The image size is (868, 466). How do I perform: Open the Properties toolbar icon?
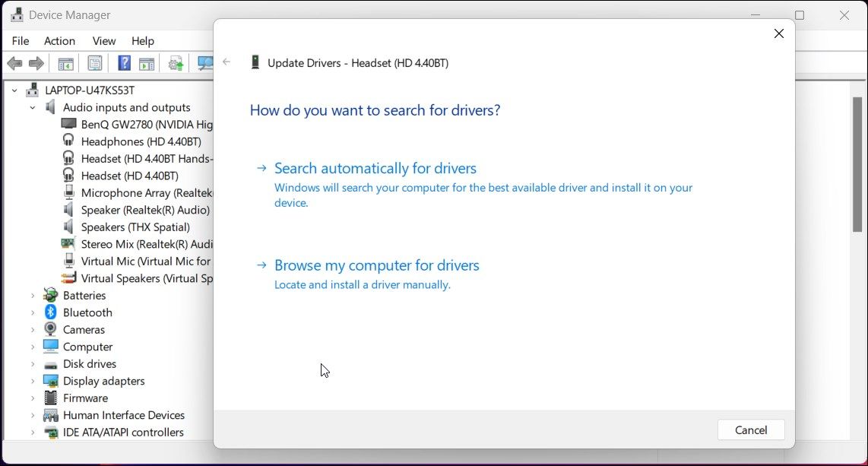click(95, 64)
